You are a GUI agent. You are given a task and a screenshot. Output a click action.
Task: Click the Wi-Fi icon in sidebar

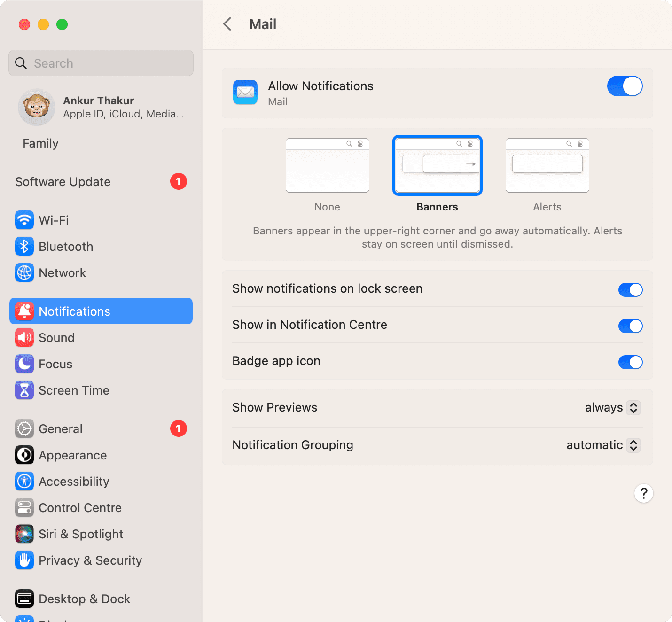coord(24,220)
